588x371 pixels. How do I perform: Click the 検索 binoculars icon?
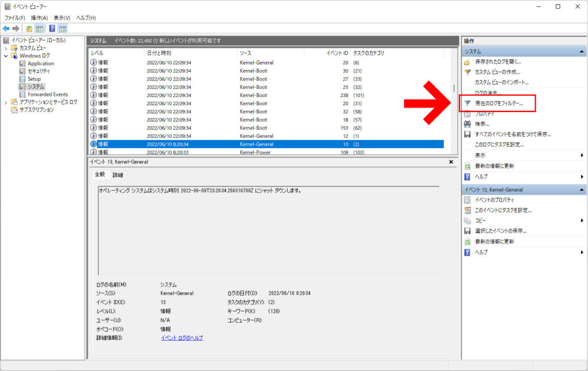coord(467,124)
